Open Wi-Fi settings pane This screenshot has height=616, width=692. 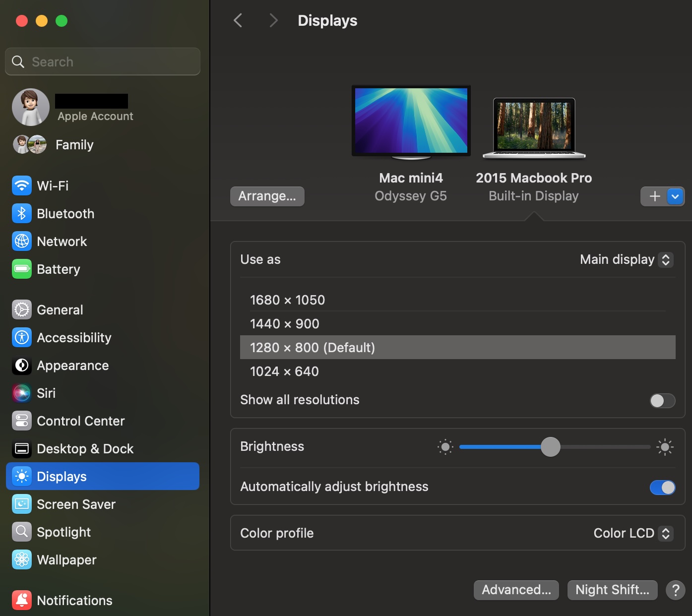pyautogui.click(x=103, y=186)
